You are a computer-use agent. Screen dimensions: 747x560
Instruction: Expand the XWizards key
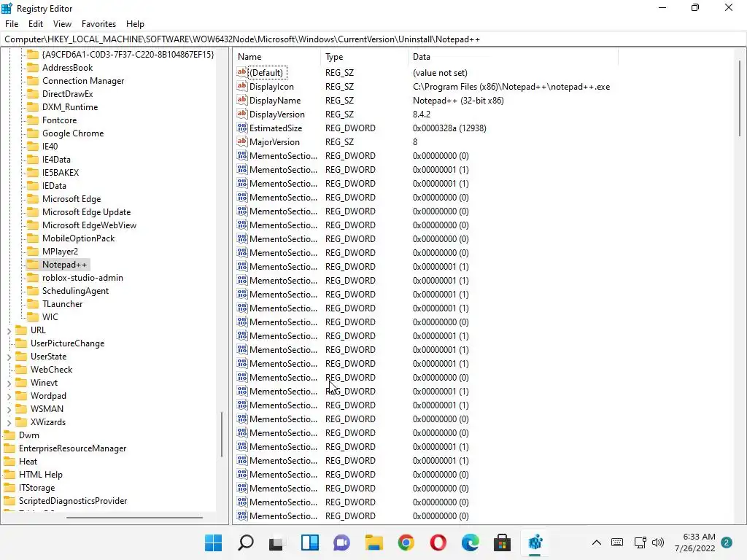9,422
